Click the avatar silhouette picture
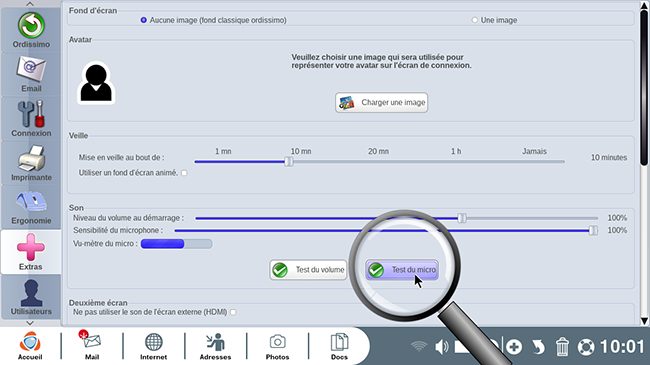The width and height of the screenshot is (650, 365). (96, 83)
